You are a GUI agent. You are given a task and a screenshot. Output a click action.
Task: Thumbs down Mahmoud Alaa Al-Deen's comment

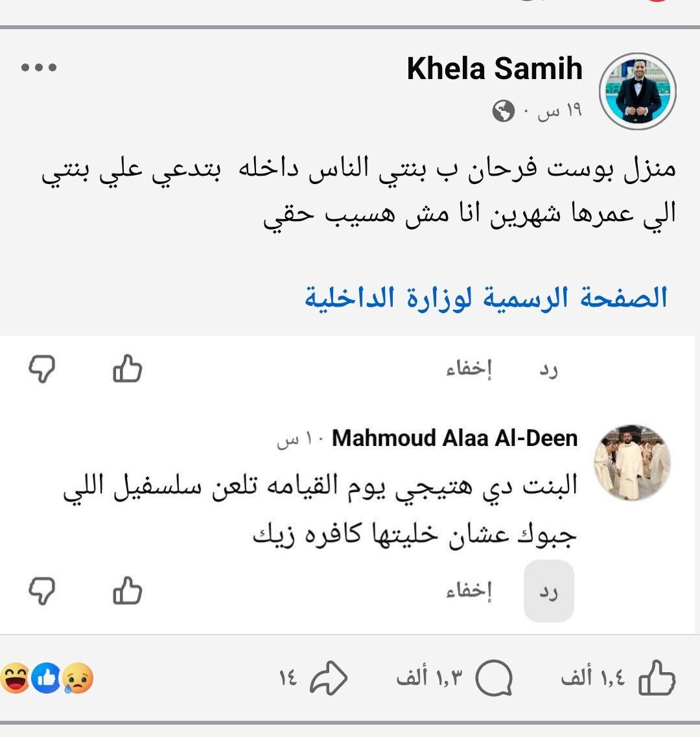[42, 591]
